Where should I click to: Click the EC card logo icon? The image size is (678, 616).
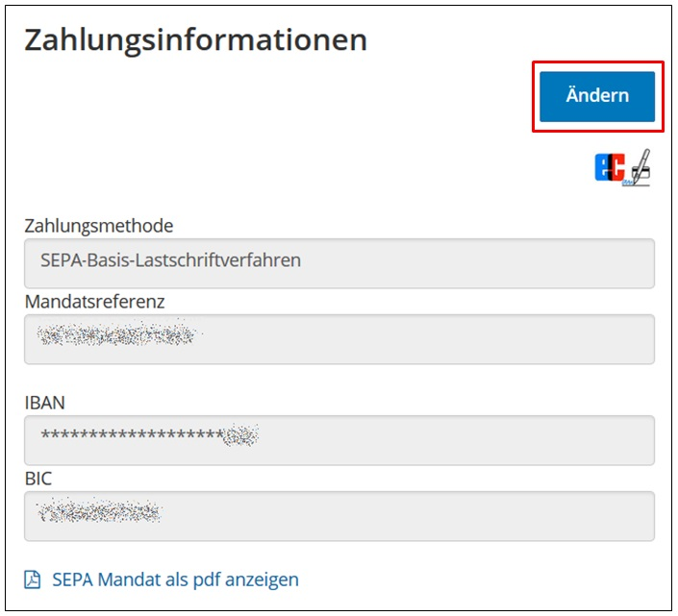click(x=610, y=167)
